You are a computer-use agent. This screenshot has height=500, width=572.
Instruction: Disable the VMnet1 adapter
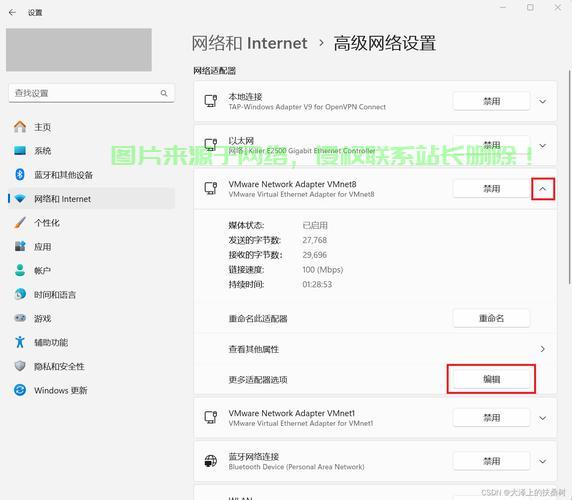[x=491, y=418]
